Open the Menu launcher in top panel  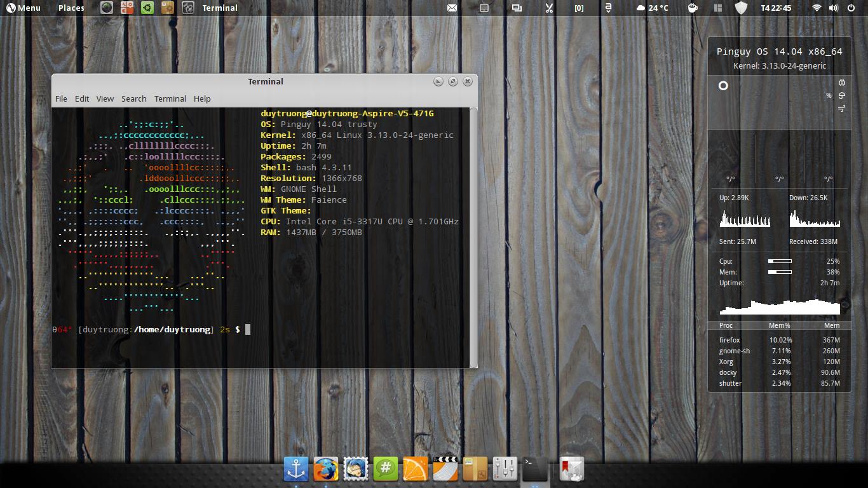click(23, 8)
